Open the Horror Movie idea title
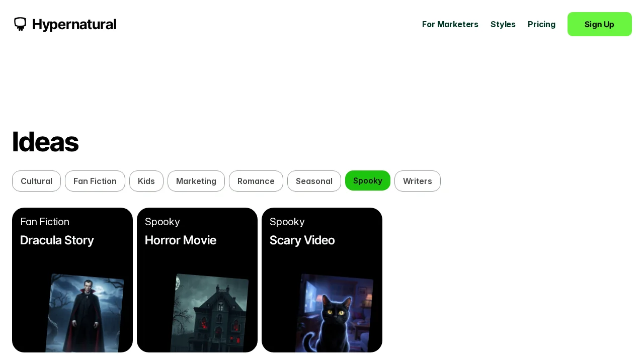This screenshot has height=362, width=644. click(x=181, y=240)
